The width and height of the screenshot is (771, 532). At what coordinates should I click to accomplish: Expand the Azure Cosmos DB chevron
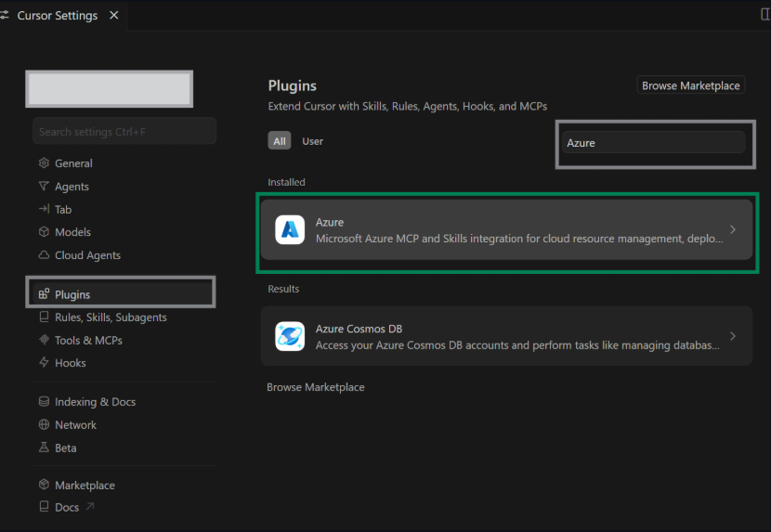[733, 336]
